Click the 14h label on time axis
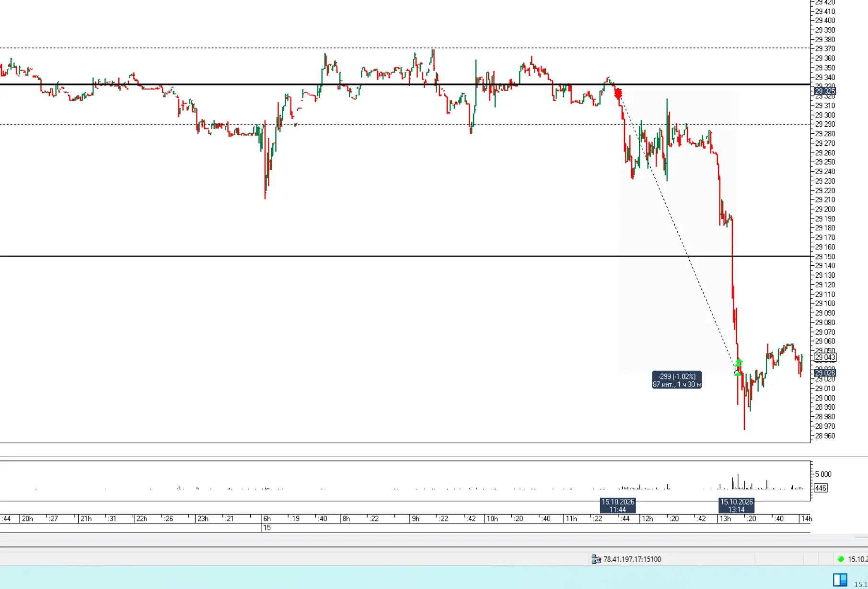This screenshot has height=589, width=868. tap(806, 518)
